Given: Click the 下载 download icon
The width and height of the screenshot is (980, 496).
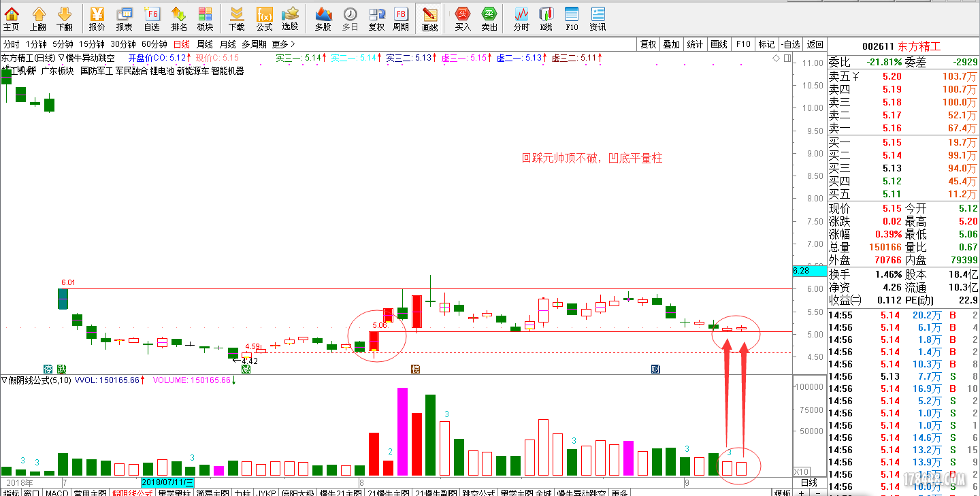Looking at the screenshot, I should point(237,18).
